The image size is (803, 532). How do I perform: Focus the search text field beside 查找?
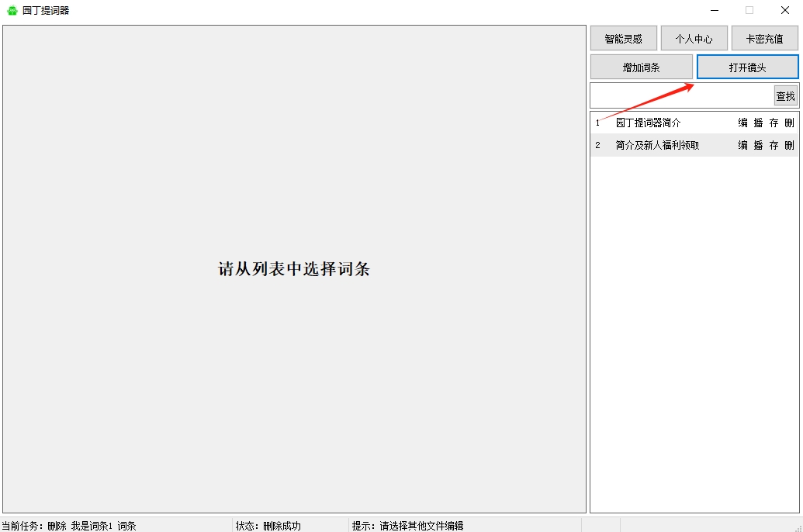(x=681, y=96)
